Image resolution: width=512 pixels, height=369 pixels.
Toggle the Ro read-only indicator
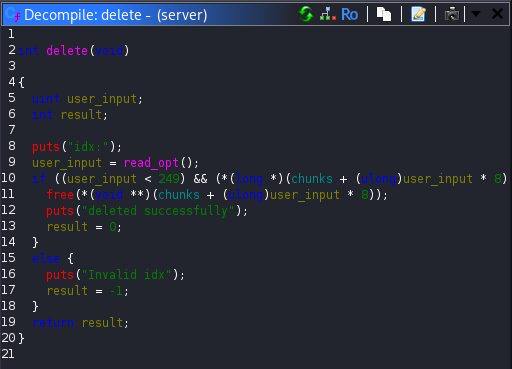click(349, 15)
